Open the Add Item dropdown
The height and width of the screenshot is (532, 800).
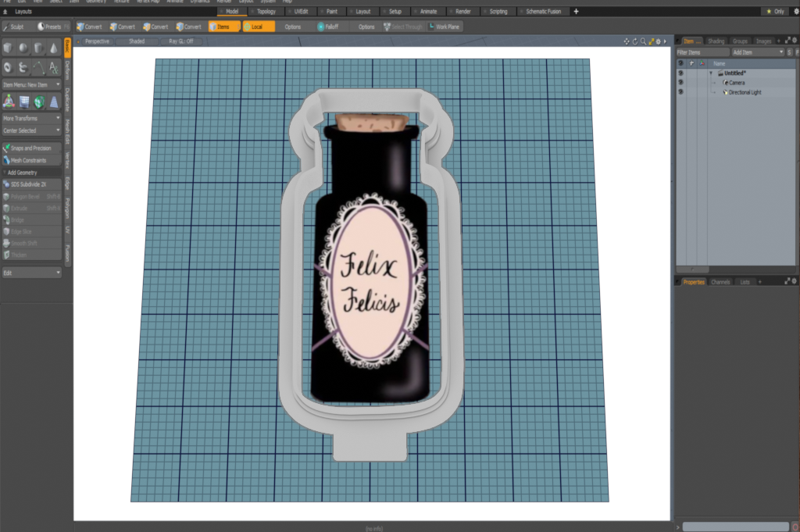(756, 52)
